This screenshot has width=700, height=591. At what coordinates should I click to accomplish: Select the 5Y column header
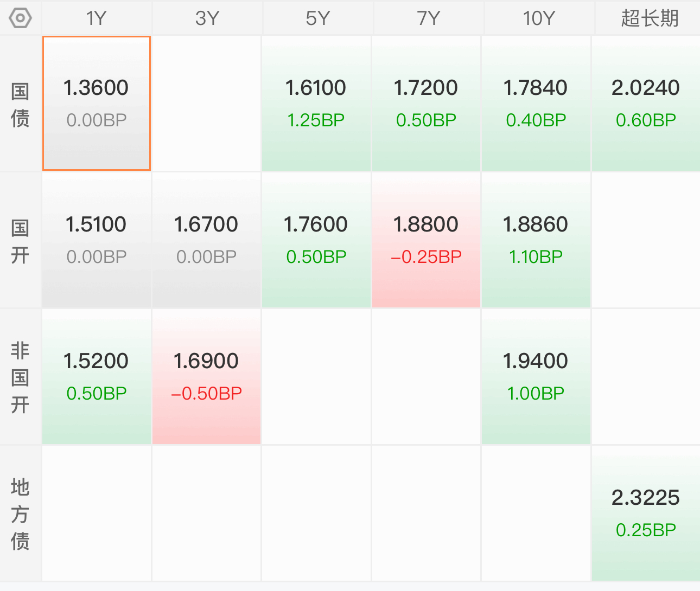pyautogui.click(x=317, y=18)
